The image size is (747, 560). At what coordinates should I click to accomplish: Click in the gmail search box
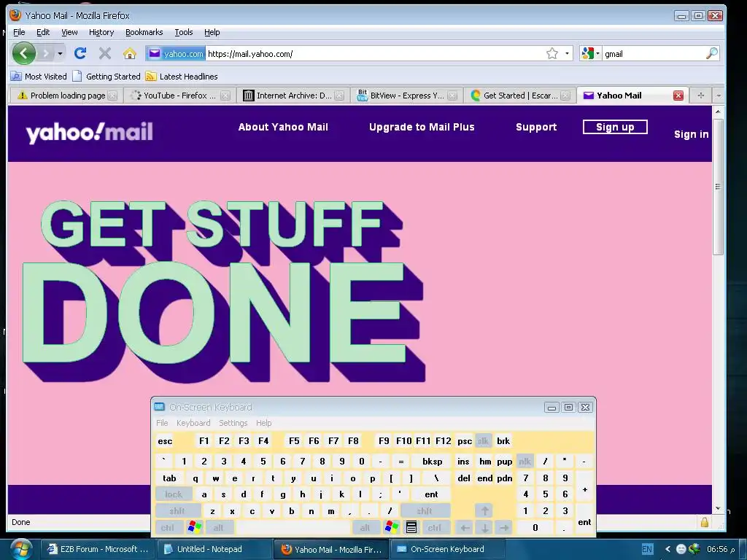[654, 54]
